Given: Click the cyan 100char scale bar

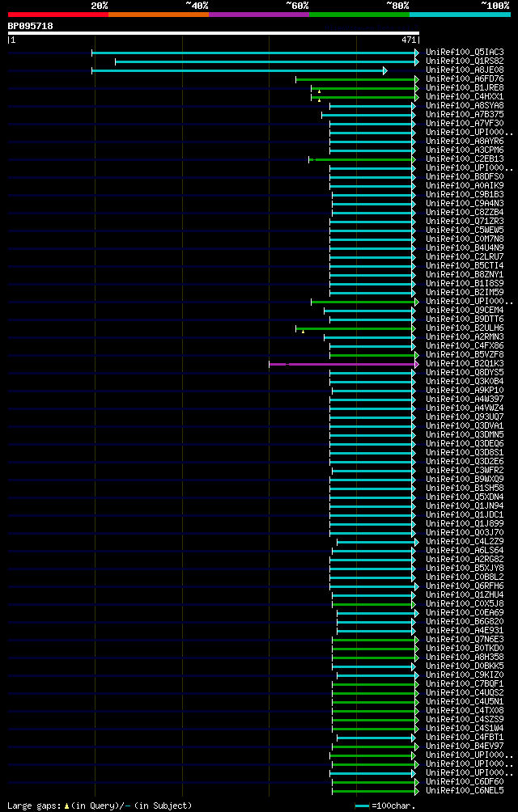Looking at the screenshot, I should tap(362, 806).
